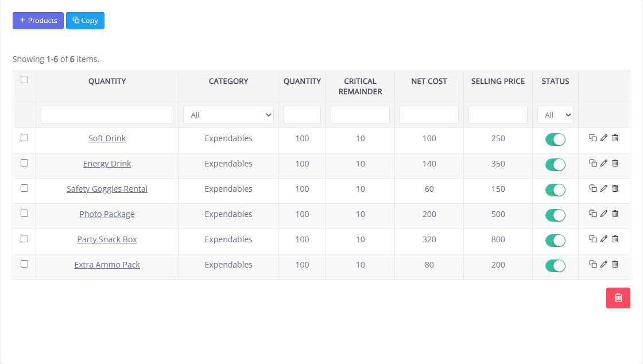Viewport: 643px width, 364px height.
Task: Tick the Photo Package row checkbox
Action: (25, 214)
